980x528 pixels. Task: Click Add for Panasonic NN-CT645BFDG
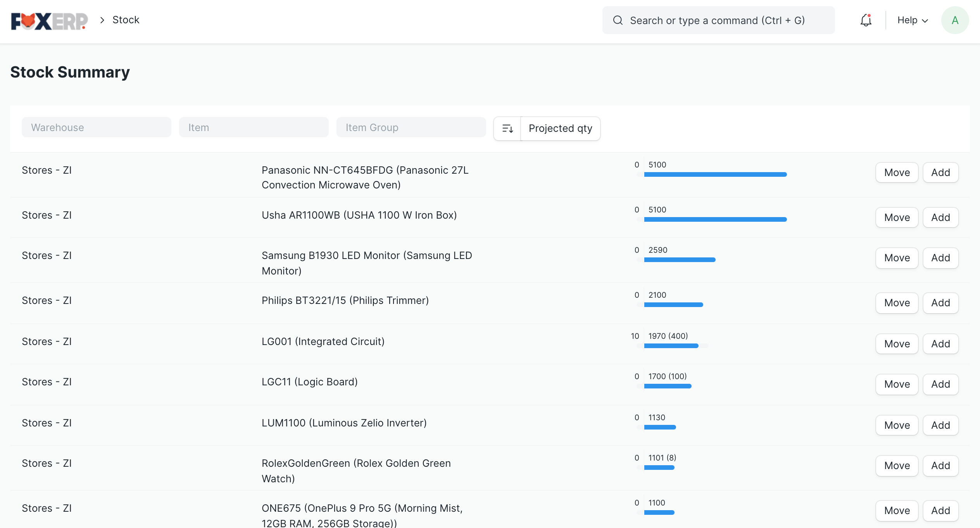pyautogui.click(x=941, y=173)
